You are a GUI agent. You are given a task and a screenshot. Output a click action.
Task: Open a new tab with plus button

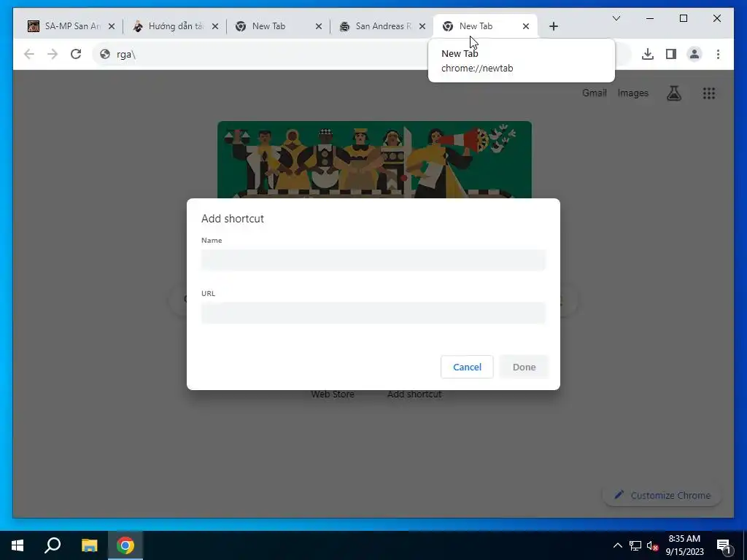(554, 27)
